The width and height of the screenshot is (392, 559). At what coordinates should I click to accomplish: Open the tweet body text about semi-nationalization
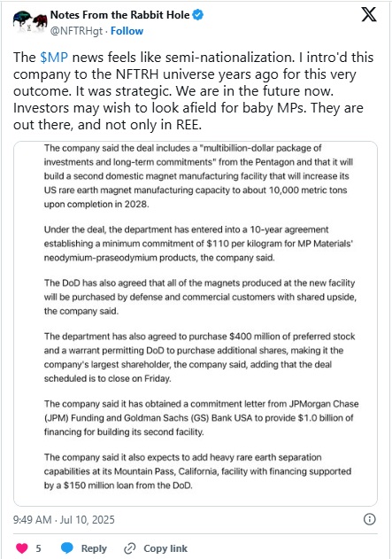click(193, 91)
